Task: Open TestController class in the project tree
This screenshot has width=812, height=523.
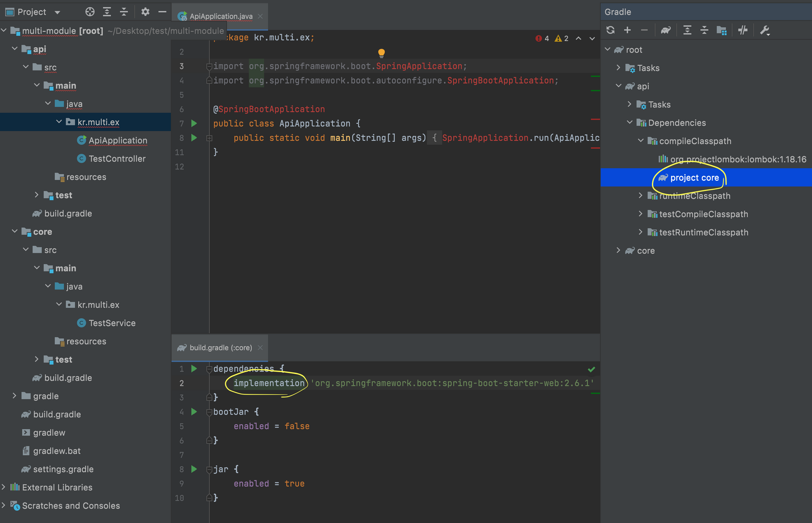Action: (x=117, y=159)
